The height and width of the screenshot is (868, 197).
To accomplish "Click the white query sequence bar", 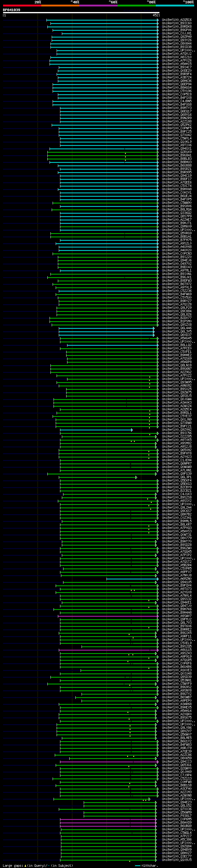I will [81, 13].
